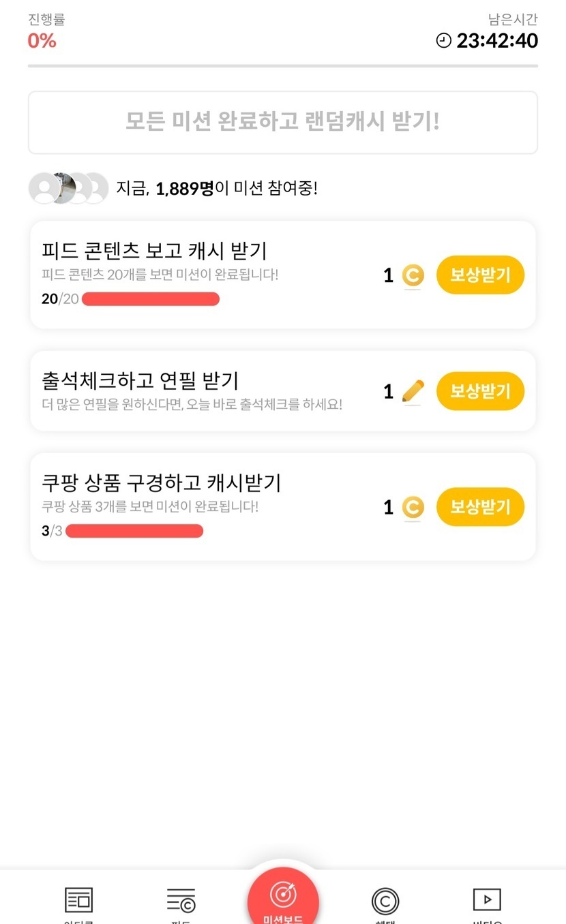Claim reward for Coupang product mission
This screenshot has width=566, height=924.
[x=480, y=507]
